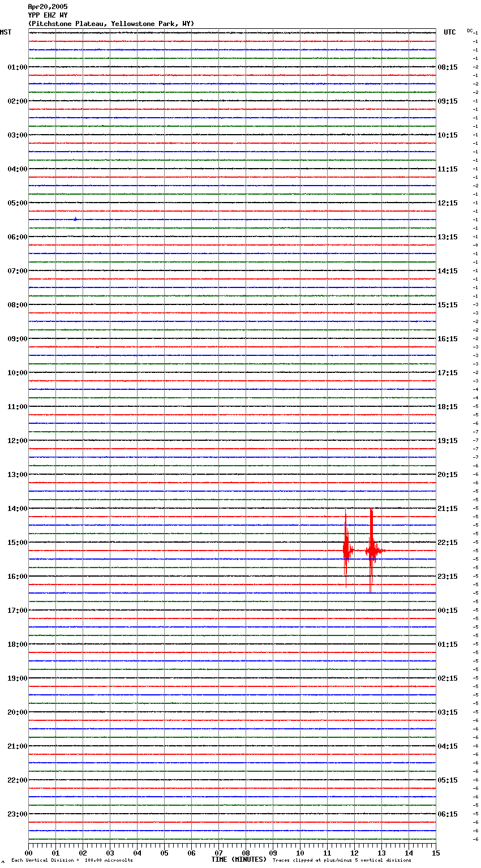This screenshot has width=481, height=868.
Task: Click the 08:15 UTC time label
Action: click(x=448, y=67)
